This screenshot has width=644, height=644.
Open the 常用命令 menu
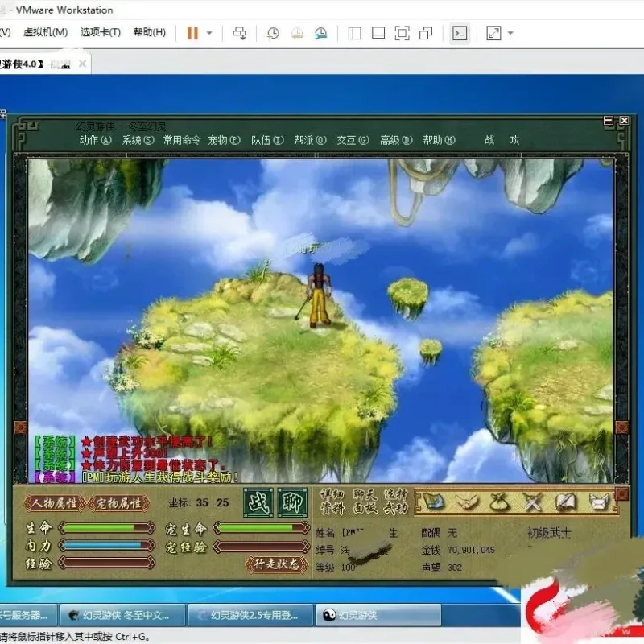point(182,140)
